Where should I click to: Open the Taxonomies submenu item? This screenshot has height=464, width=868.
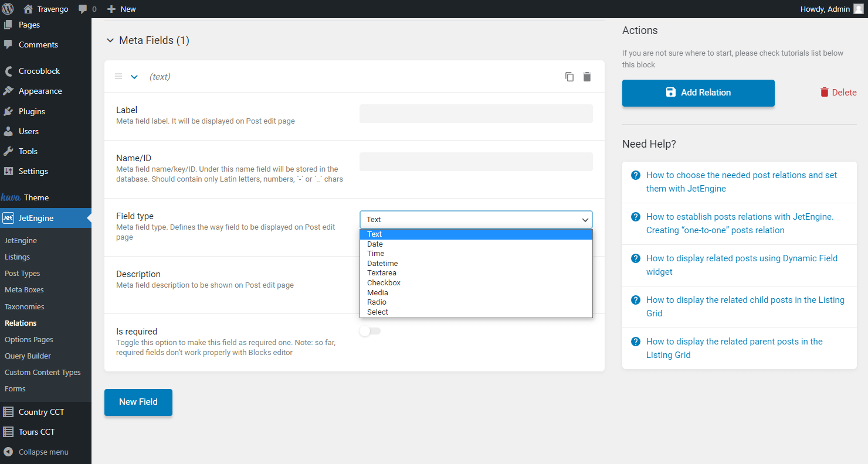click(24, 306)
